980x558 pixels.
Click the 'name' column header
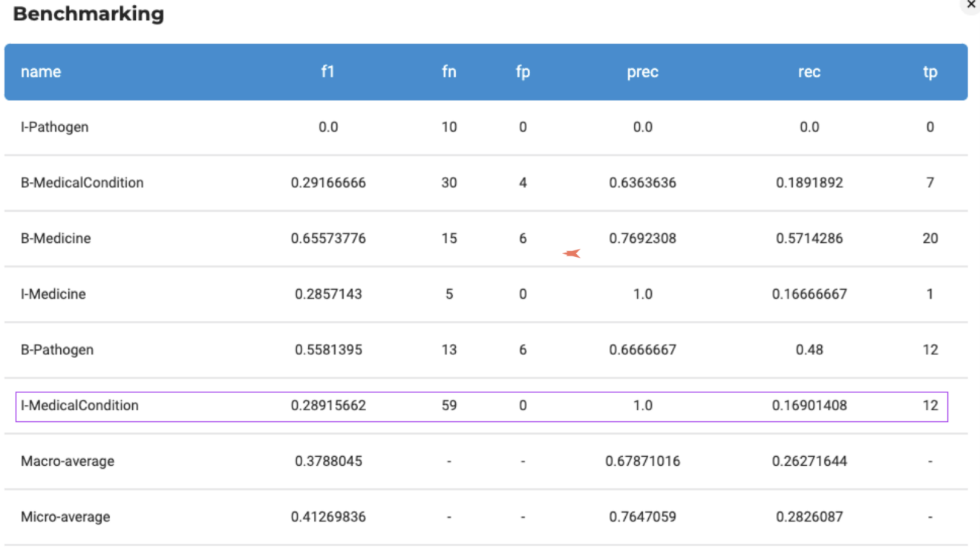coord(41,72)
